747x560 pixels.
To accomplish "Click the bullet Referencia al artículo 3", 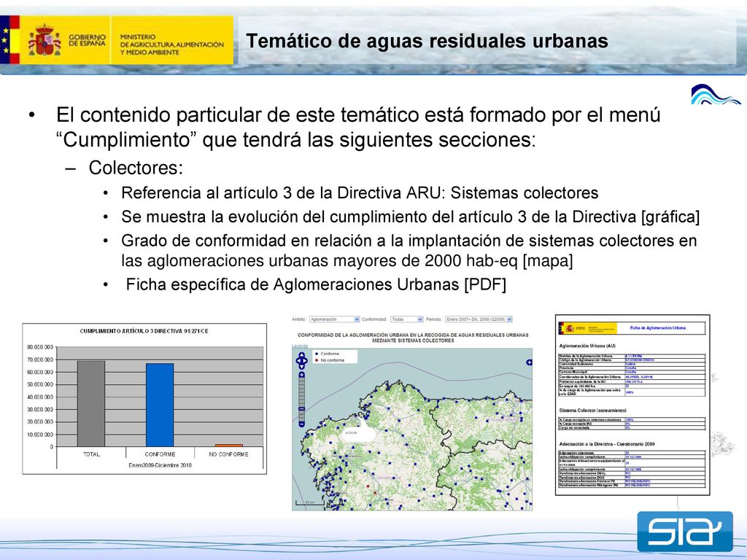I will pyautogui.click(x=360, y=192).
